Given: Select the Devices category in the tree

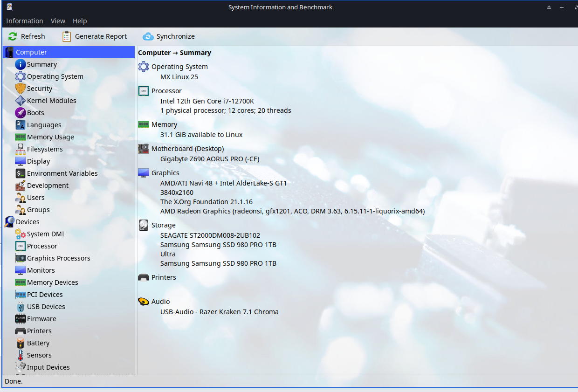Looking at the screenshot, I should click(69, 222).
